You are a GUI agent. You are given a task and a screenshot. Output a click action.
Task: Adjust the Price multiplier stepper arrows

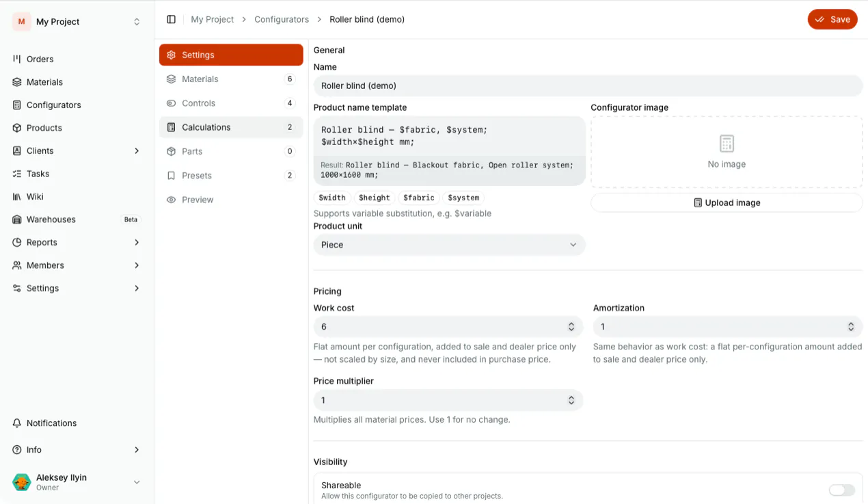click(x=571, y=400)
